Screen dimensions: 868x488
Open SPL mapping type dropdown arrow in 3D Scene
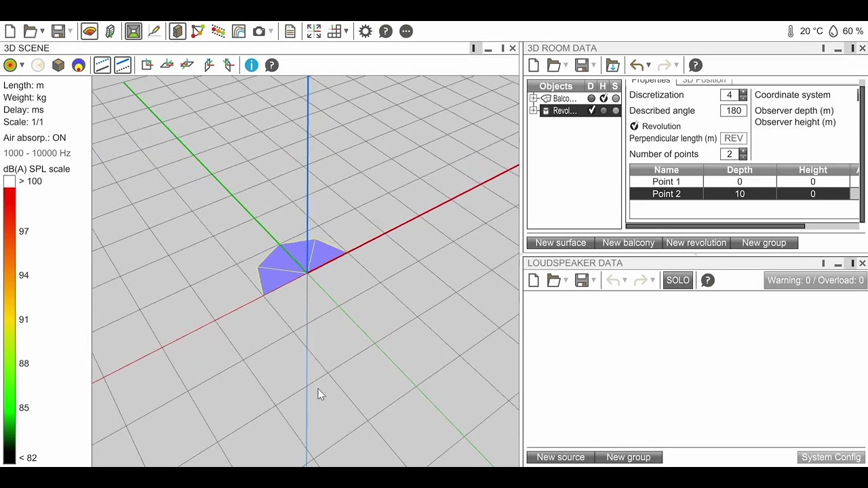coord(22,65)
